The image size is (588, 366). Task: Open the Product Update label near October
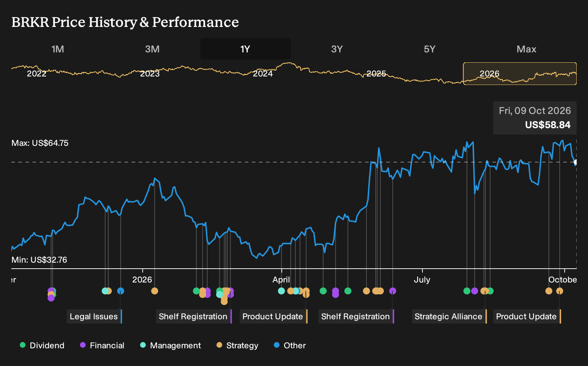[x=527, y=316]
